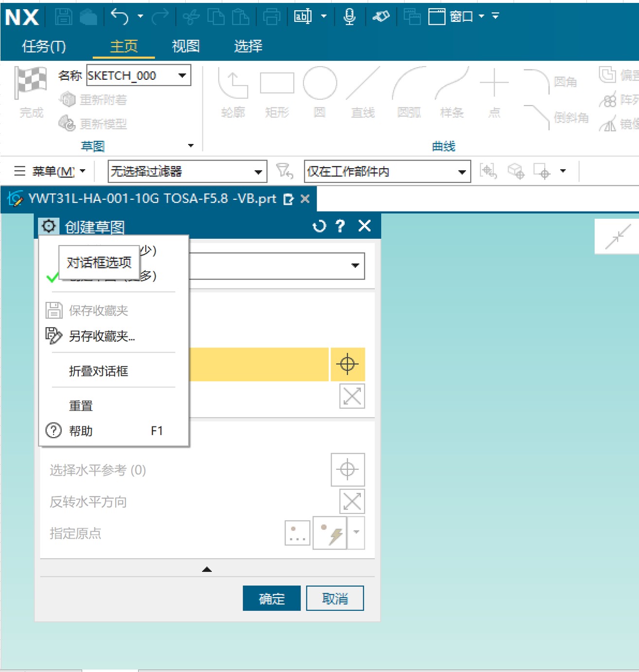Open the 无选择过滤器 selection filter dropdown
This screenshot has height=672, width=639.
(258, 172)
